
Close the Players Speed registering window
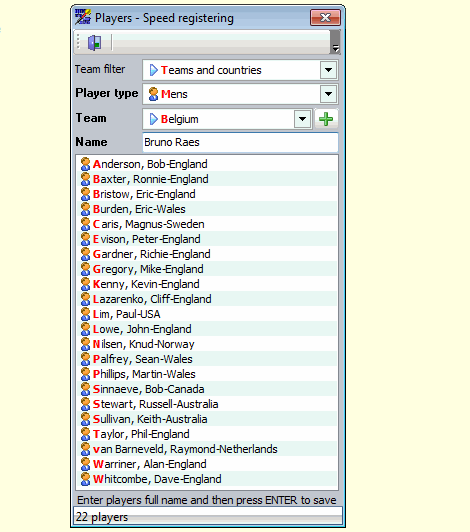pyautogui.click(x=325, y=17)
